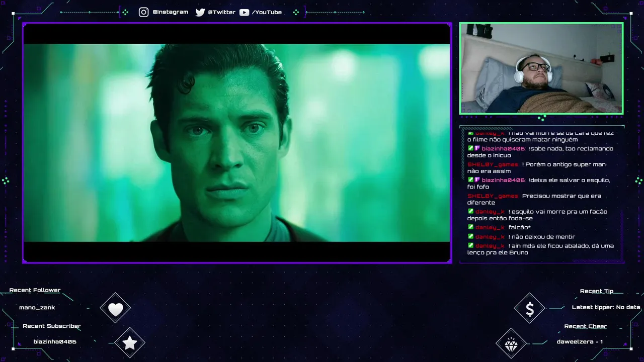Click message "o filme não quiseram matar ninguém"
The width and height of the screenshot is (644, 362).
coord(522,139)
